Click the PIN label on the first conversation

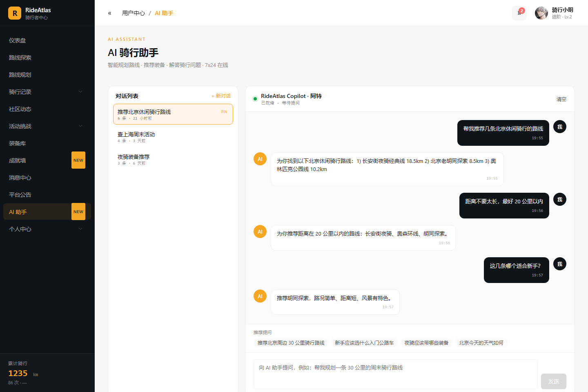[224, 112]
